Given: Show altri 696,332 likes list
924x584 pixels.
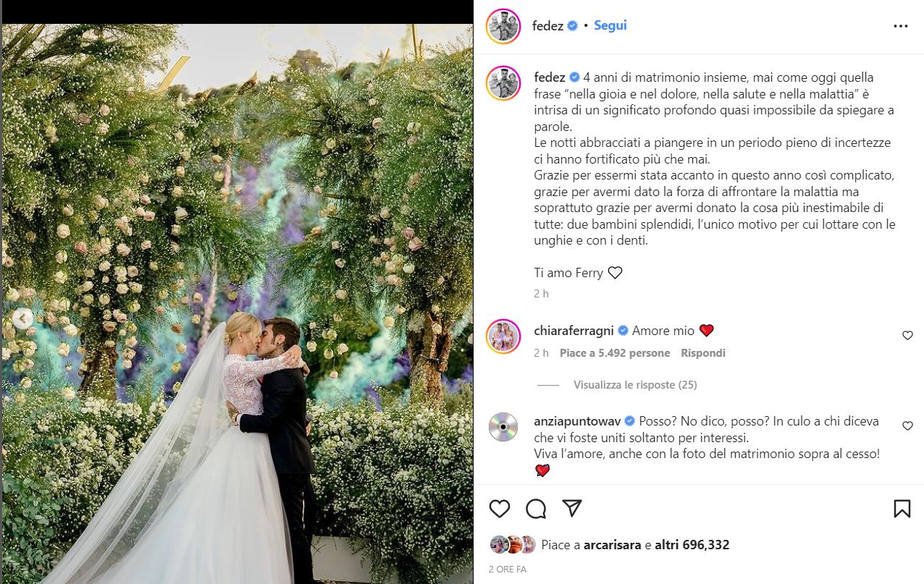Looking at the screenshot, I should 692,545.
